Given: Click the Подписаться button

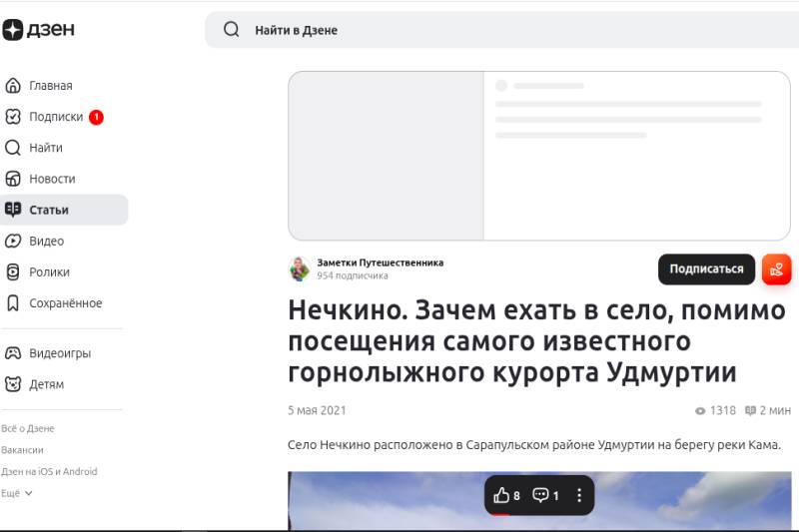Looking at the screenshot, I should click(706, 268).
